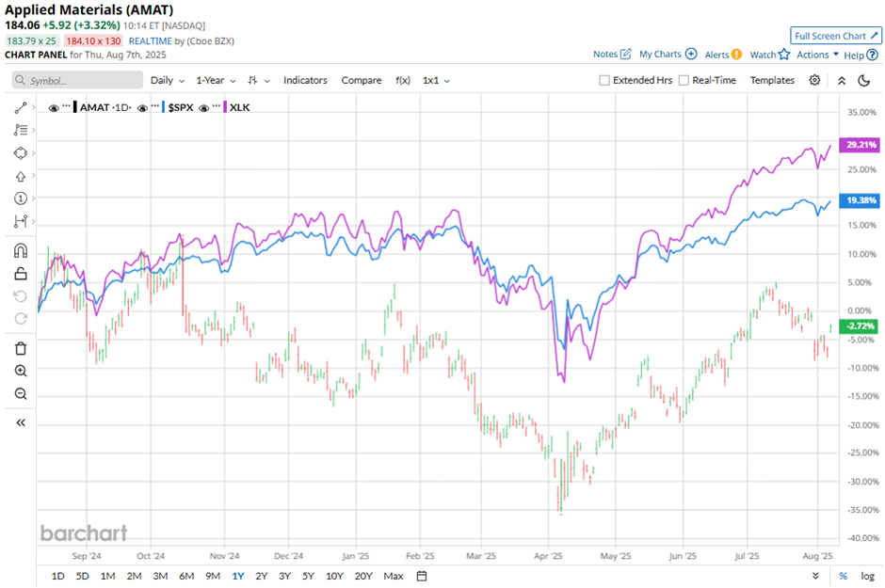Select the arrow marker tool

21,177
